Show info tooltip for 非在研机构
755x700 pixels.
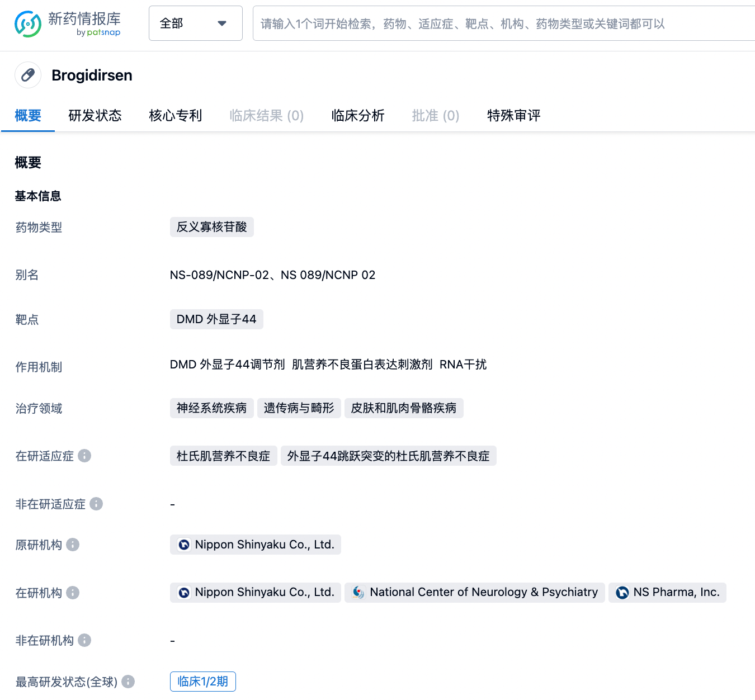click(84, 640)
